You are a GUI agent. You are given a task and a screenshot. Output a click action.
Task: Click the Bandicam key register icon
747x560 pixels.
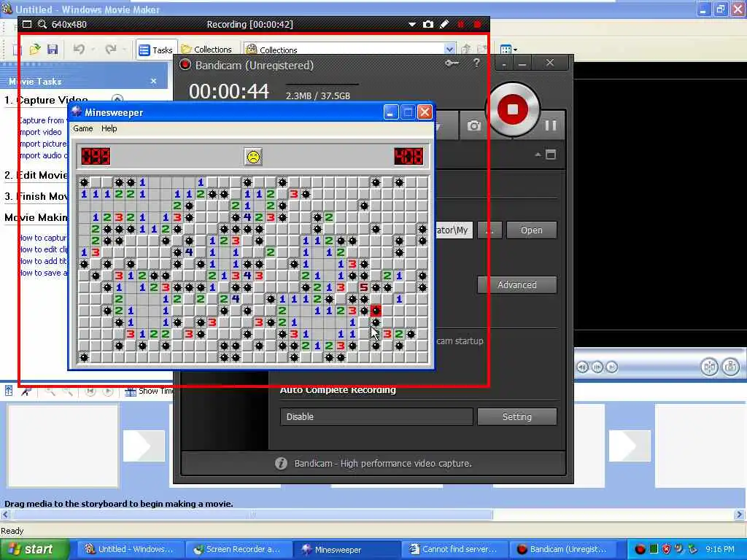(x=452, y=63)
